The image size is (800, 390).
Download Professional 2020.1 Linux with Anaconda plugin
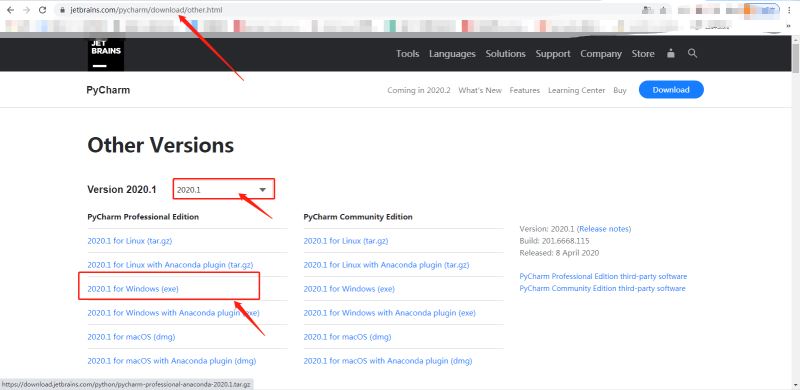[170, 265]
